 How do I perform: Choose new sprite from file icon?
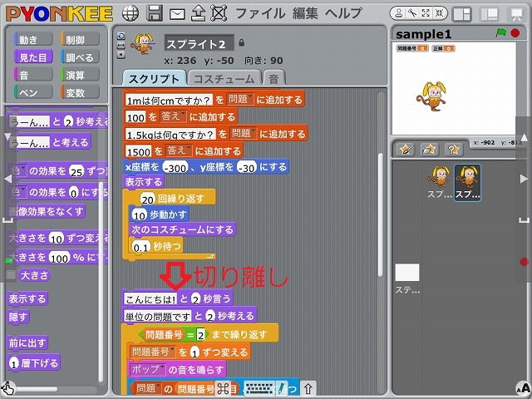coord(430,150)
